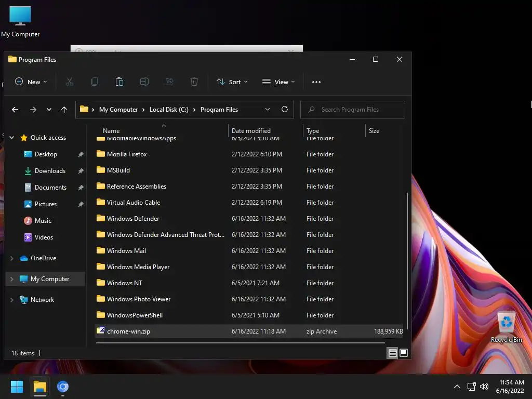532x399 pixels.
Task: Open the New dropdown menu
Action: (x=31, y=82)
